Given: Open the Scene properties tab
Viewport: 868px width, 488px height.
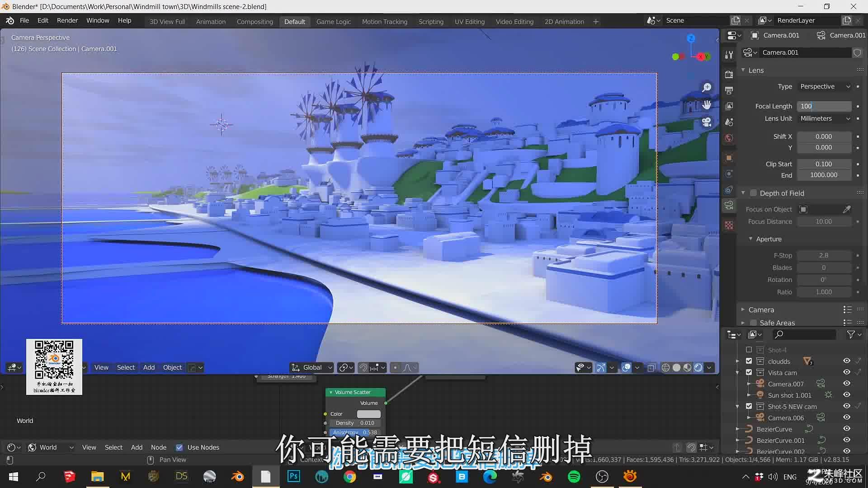Looking at the screenshot, I should tap(729, 122).
